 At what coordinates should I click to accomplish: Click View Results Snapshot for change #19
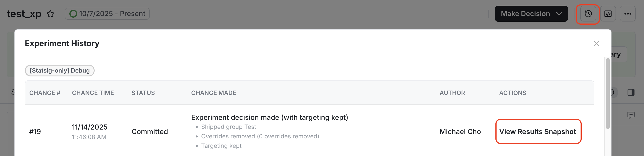pos(538,131)
